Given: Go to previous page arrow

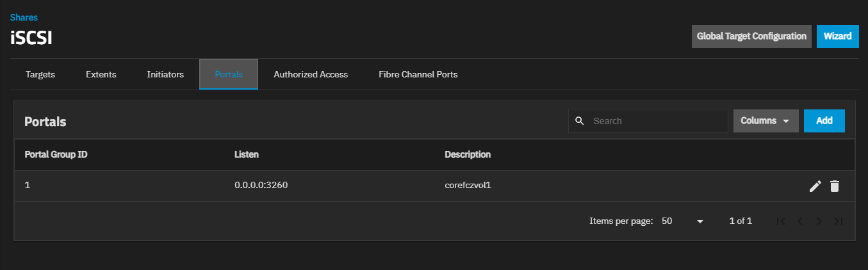Looking at the screenshot, I should click(x=799, y=221).
